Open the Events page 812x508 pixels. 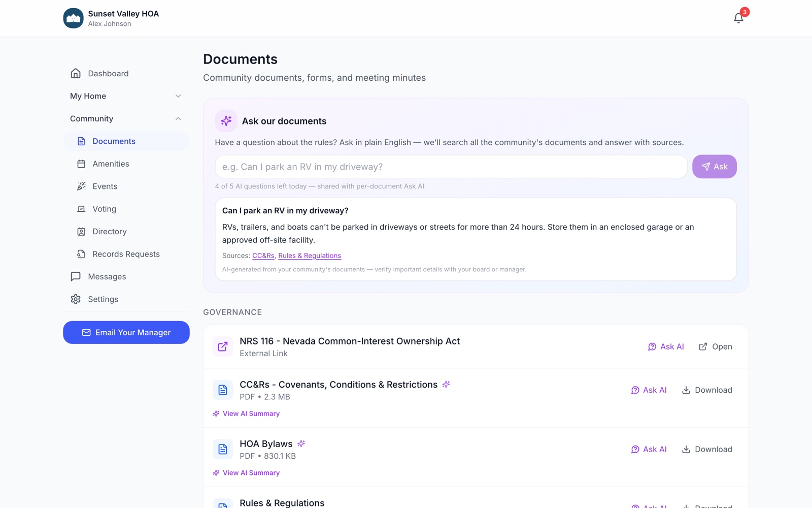(126, 186)
